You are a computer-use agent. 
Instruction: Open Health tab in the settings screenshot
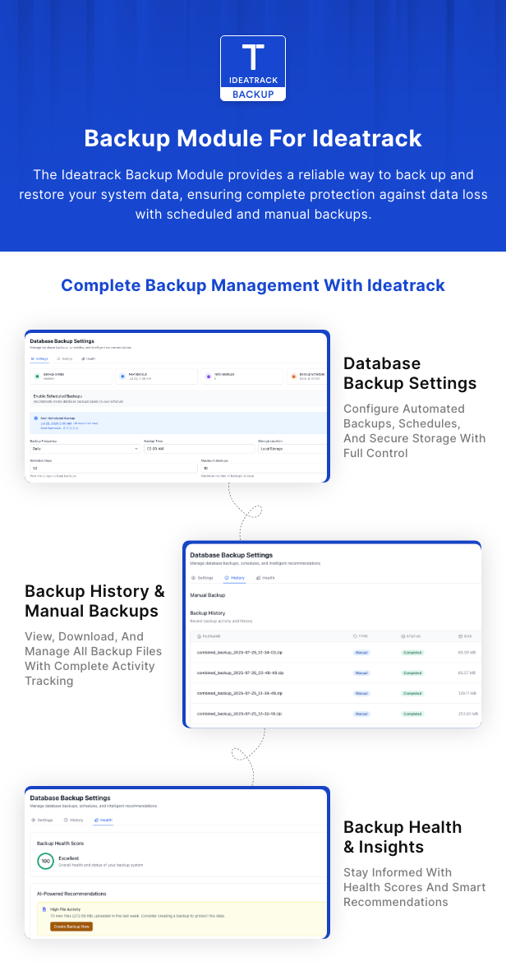(88, 358)
